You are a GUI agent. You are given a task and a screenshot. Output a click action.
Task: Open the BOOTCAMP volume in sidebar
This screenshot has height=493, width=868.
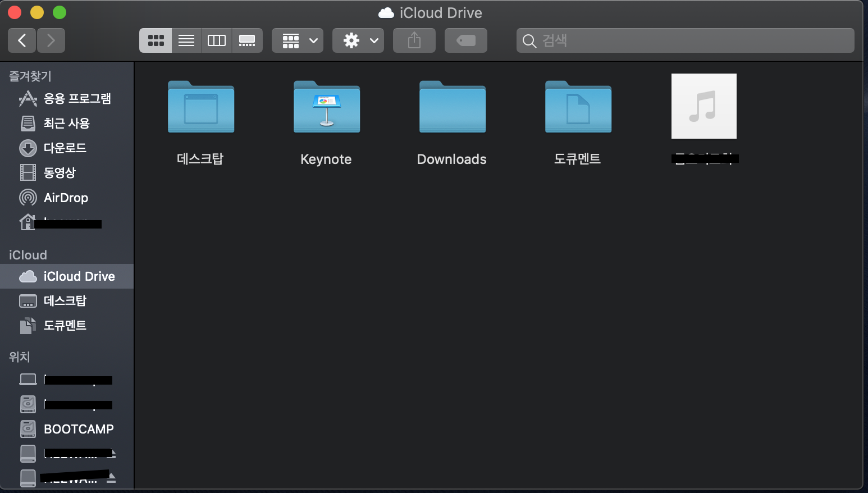79,429
